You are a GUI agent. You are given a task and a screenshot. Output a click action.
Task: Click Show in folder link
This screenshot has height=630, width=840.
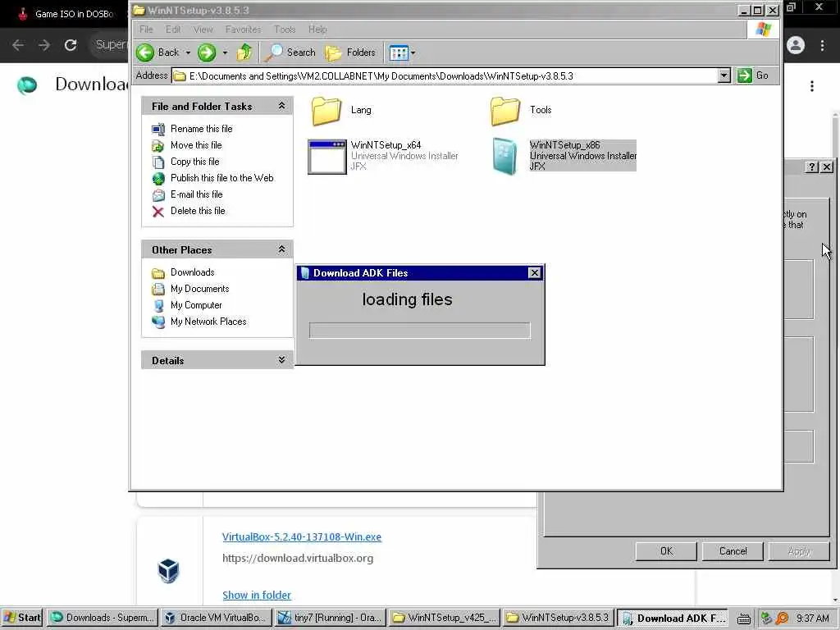pyautogui.click(x=257, y=596)
